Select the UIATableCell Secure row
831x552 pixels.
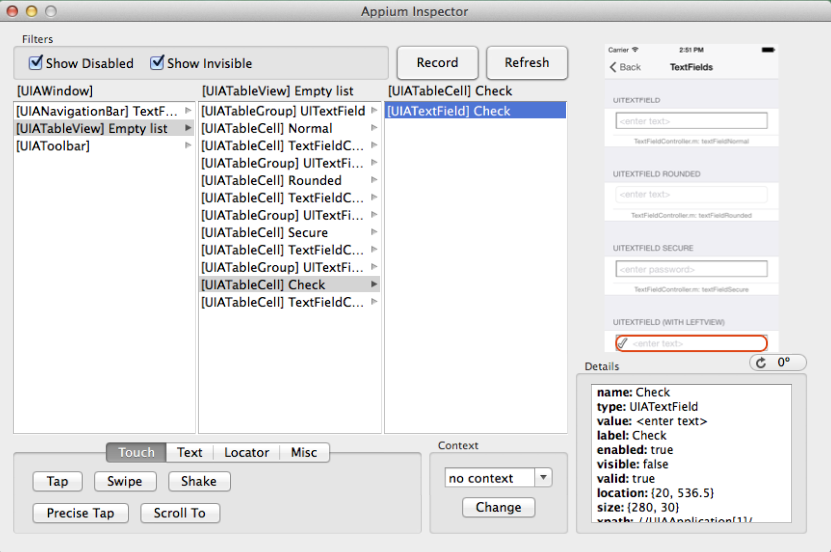pos(289,233)
